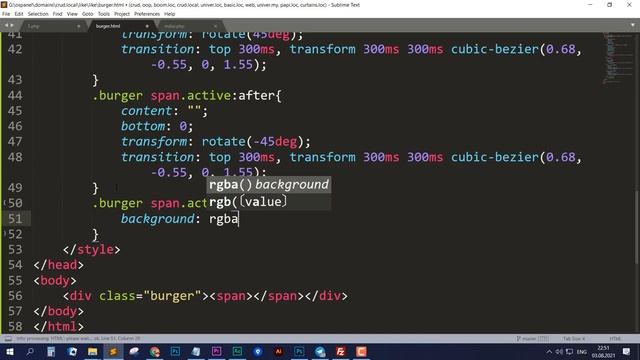Toggle the sidebar icon in status bar
Screen dimensions: 640x360
[x=8, y=339]
